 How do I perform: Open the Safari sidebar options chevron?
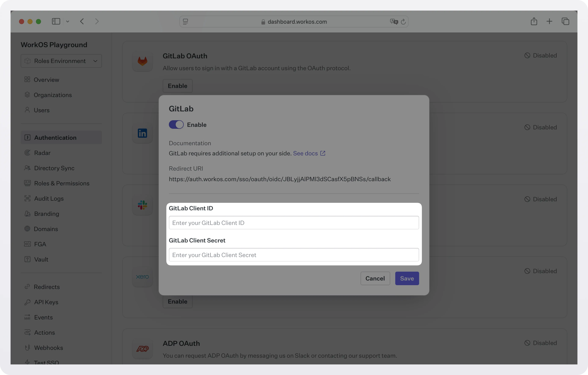coord(68,21)
